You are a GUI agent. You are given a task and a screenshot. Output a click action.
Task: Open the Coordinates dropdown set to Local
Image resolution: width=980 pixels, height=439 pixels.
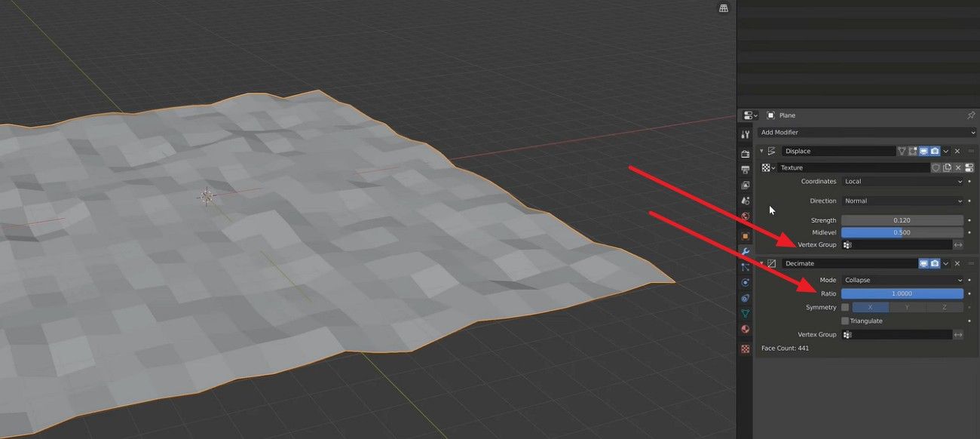[902, 181]
